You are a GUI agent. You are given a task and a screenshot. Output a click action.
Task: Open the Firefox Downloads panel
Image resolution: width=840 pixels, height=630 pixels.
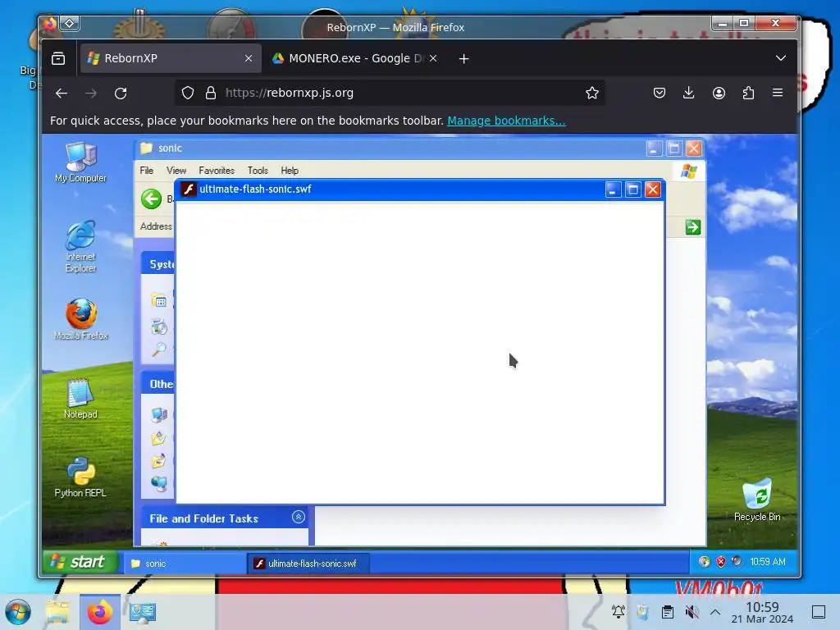point(689,94)
